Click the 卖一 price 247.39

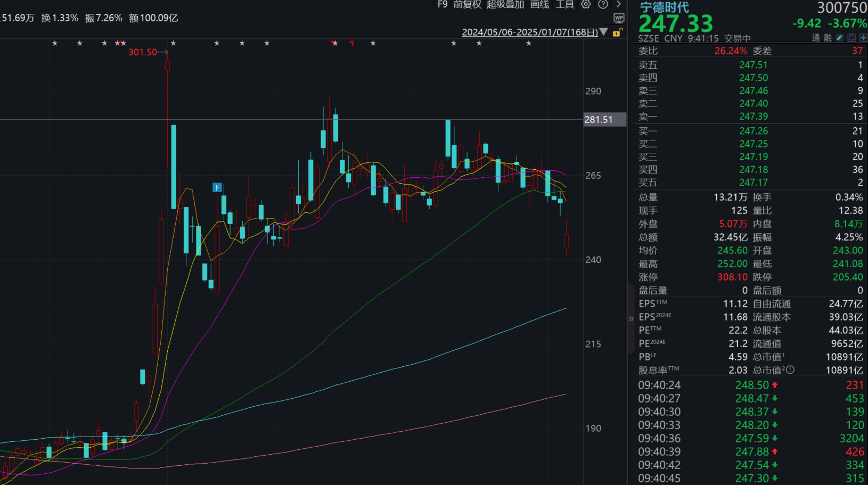(x=754, y=116)
